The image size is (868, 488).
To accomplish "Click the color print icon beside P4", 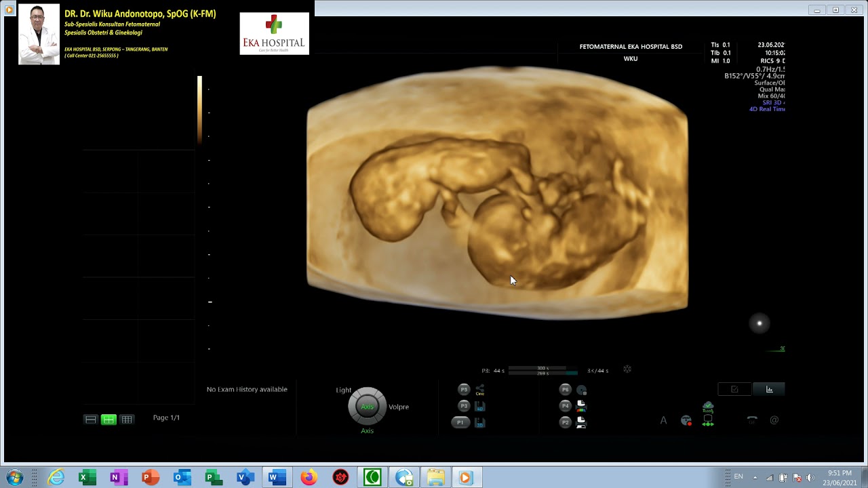I will (x=581, y=406).
